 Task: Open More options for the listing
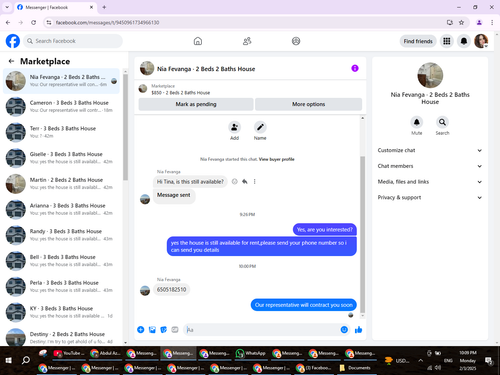(308, 104)
